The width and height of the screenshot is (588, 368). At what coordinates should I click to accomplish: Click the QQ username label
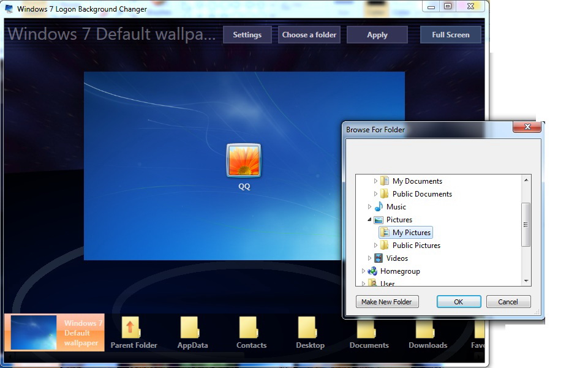244,186
